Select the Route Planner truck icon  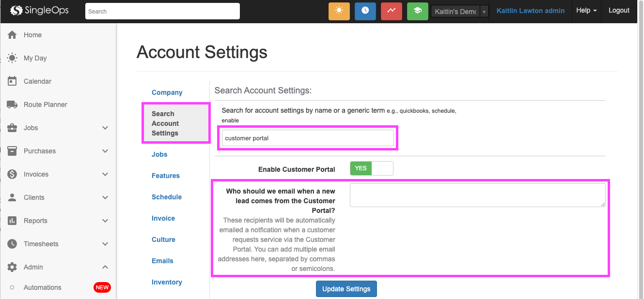(x=12, y=105)
